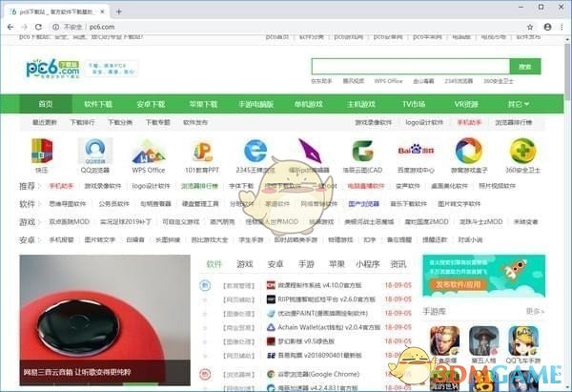This screenshot has height=392, width=572.
Task: Open the red speaker 网易 carousel image
Action: click(x=105, y=320)
